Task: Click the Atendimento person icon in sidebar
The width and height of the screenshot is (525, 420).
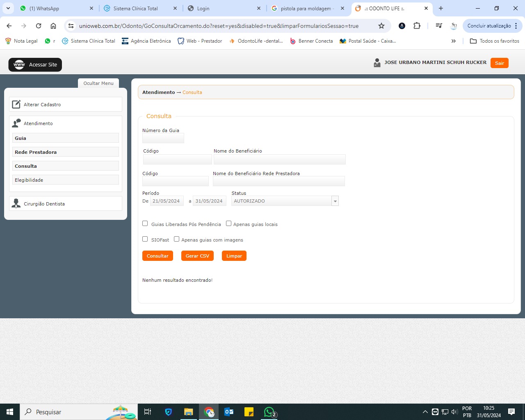Action: (x=16, y=123)
